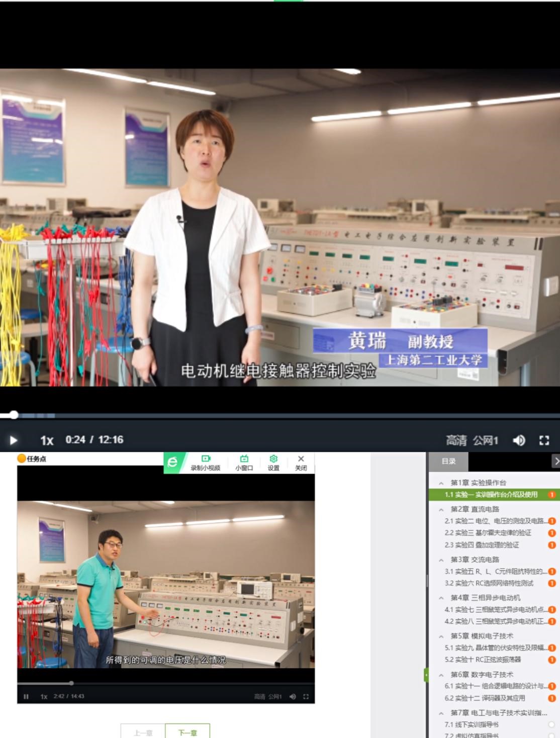
Task: Select the 目录 tab
Action: 448,461
